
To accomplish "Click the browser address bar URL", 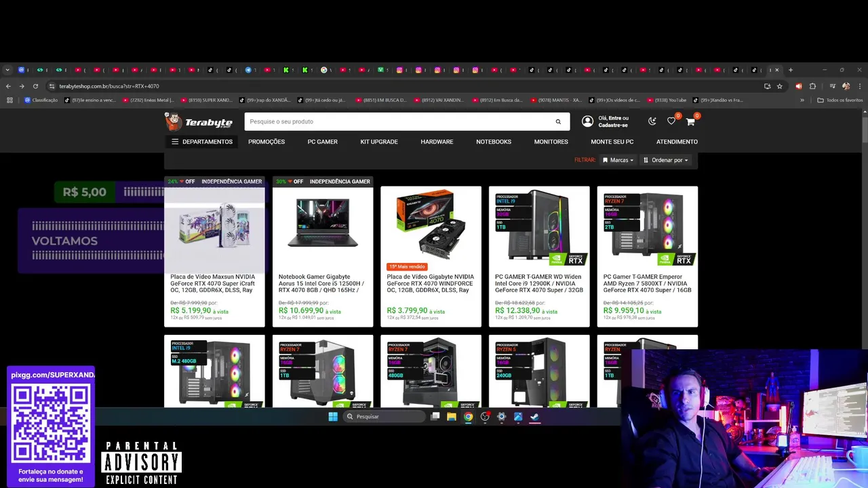I will (109, 86).
